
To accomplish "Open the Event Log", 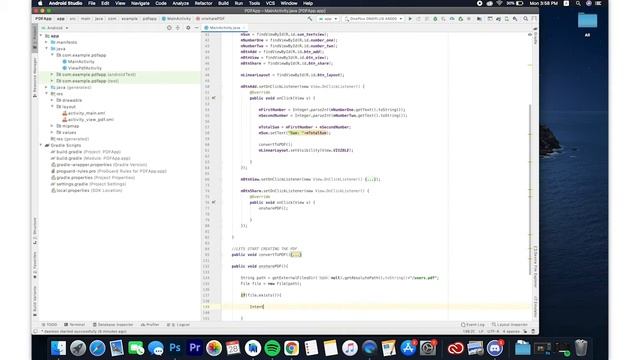I will [x=473, y=324].
